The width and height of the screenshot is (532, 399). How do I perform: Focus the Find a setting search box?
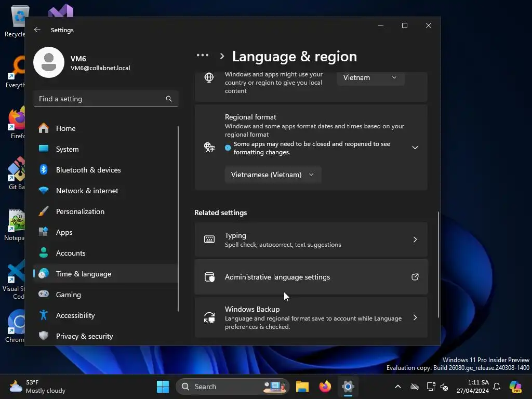coord(105,99)
